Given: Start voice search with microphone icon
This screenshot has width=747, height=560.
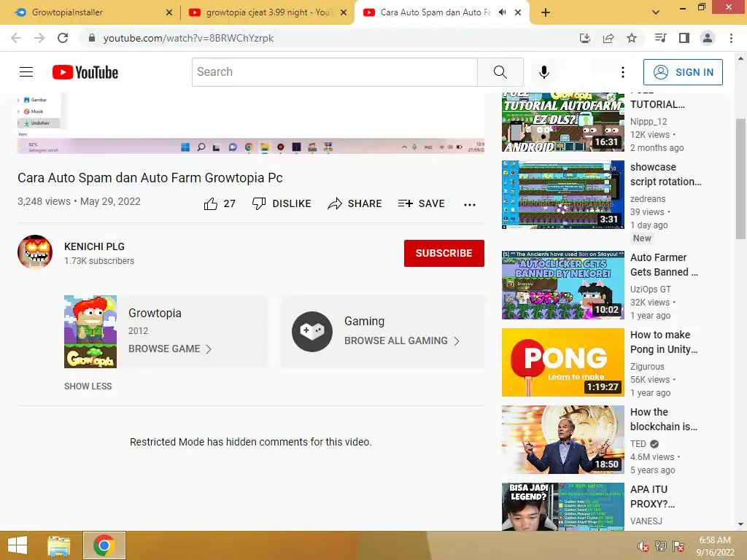Looking at the screenshot, I should [x=544, y=72].
